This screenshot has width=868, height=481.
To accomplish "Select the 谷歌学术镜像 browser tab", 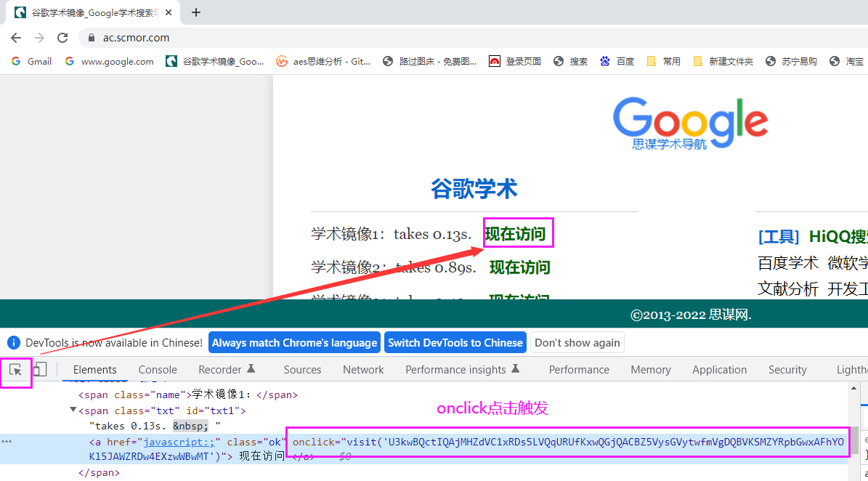I will [x=92, y=12].
